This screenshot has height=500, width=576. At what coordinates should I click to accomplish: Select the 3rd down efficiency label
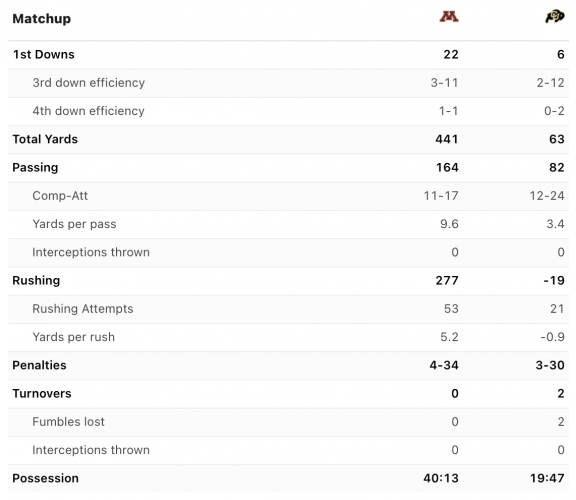(x=89, y=83)
